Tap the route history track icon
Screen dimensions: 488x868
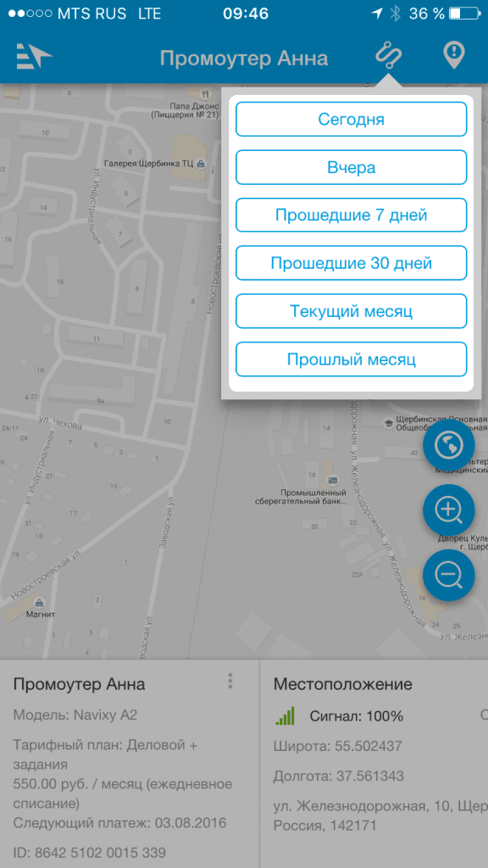[388, 56]
